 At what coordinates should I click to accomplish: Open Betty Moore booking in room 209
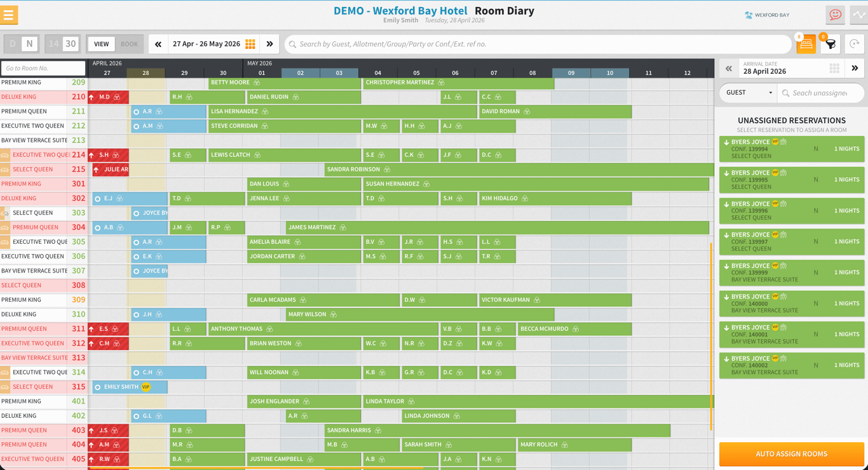(284, 83)
